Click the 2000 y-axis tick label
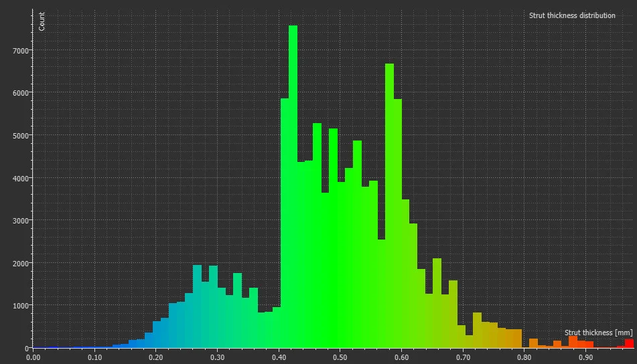 [x=21, y=264]
